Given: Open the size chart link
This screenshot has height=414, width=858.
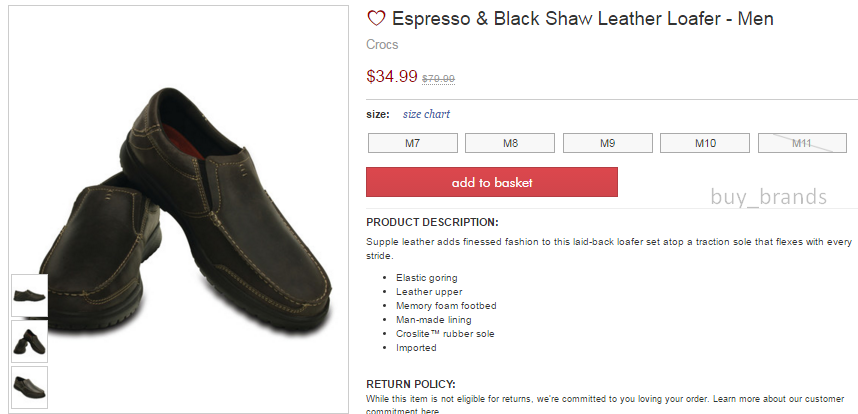Looking at the screenshot, I should [426, 114].
